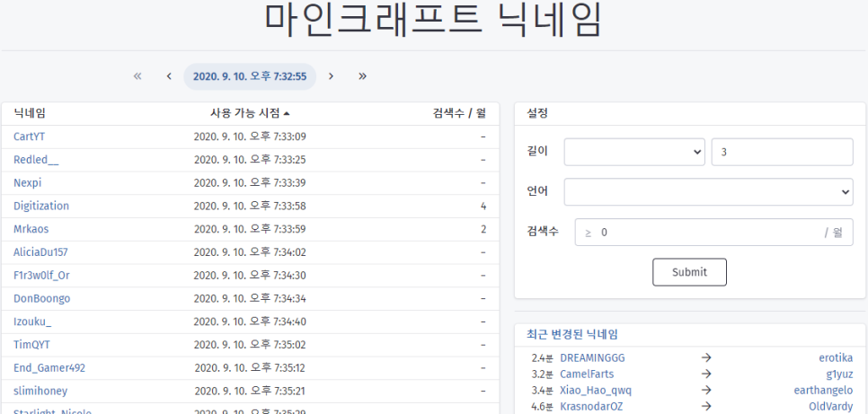Open old name KrasnodarOZ
Viewport: 868px width, 414px height.
tap(591, 407)
